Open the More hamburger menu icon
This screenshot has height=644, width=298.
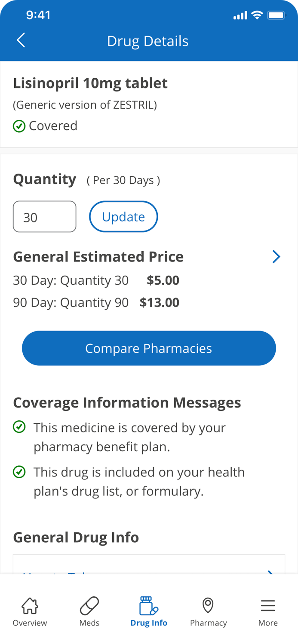coord(268,605)
